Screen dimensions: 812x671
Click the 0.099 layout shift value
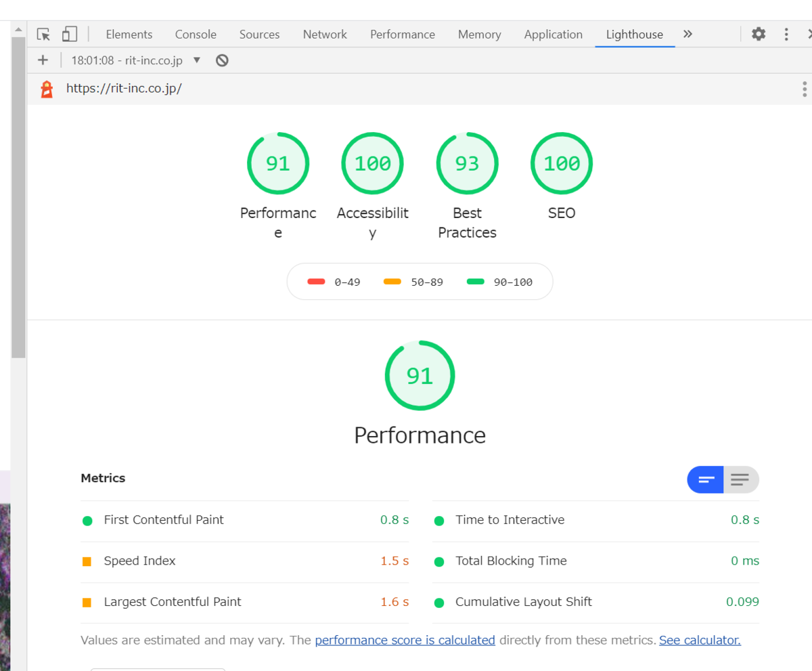tap(742, 602)
